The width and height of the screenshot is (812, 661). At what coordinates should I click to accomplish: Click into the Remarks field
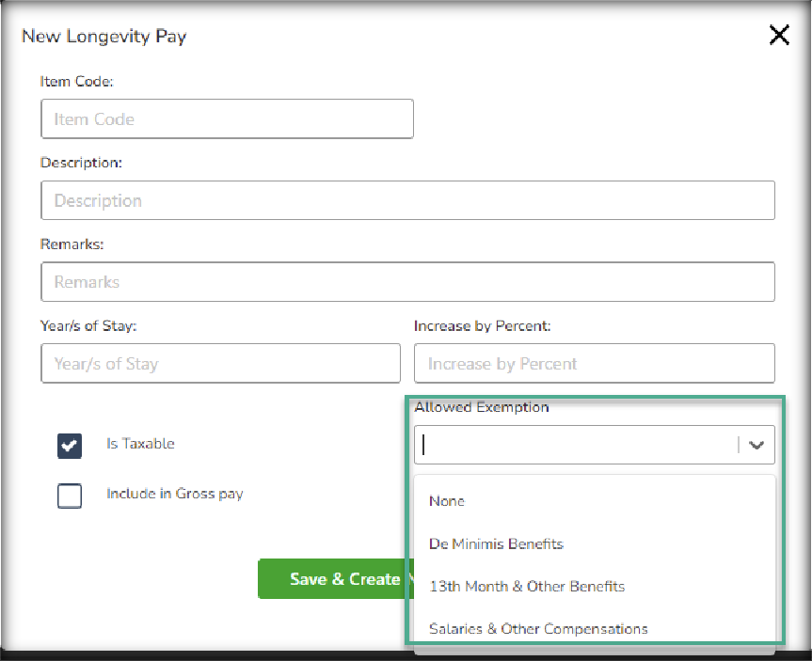[407, 282]
